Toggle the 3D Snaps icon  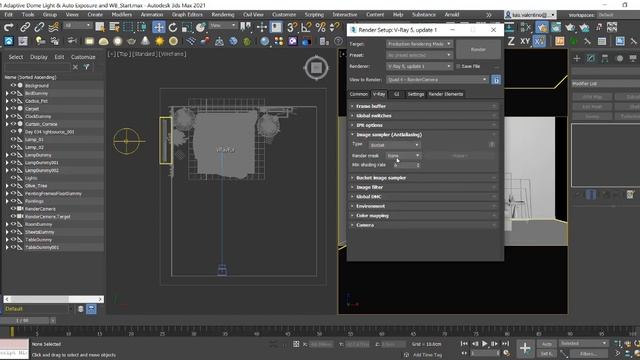click(291, 27)
